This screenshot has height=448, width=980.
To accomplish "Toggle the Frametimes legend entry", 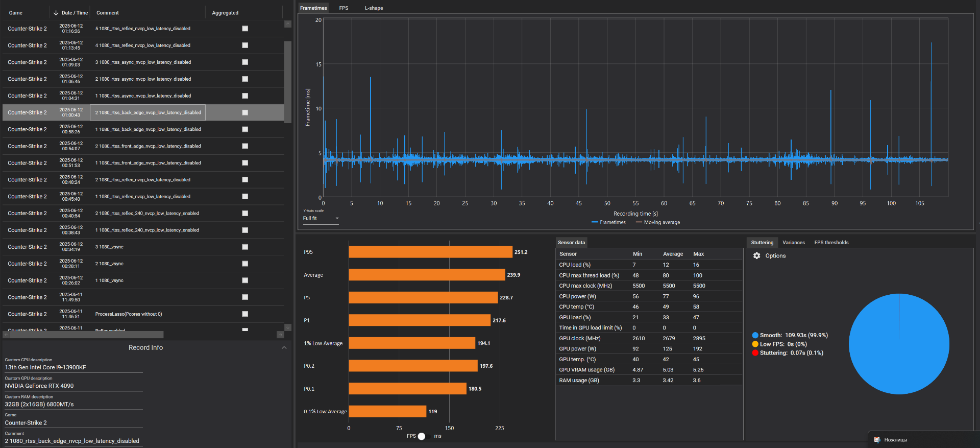I will pos(608,222).
